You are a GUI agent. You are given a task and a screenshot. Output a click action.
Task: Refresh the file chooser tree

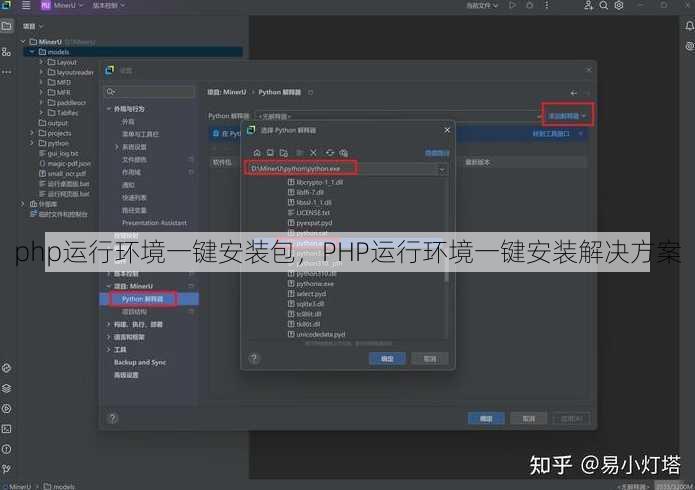click(329, 153)
